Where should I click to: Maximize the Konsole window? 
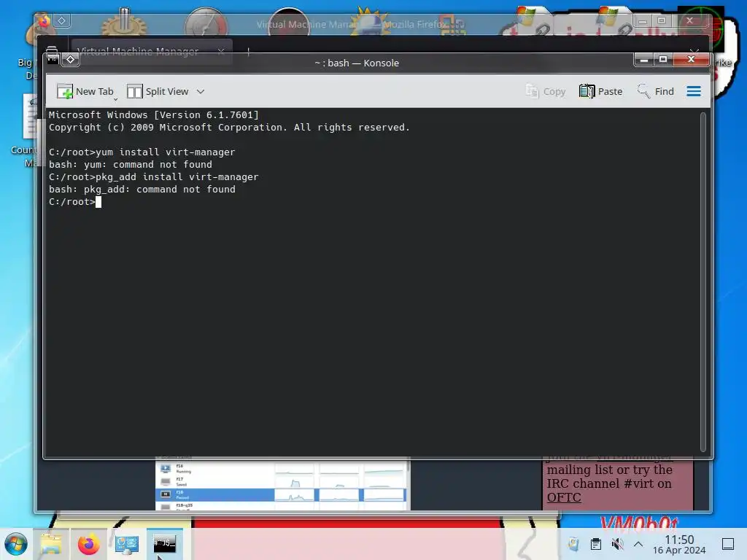663,60
